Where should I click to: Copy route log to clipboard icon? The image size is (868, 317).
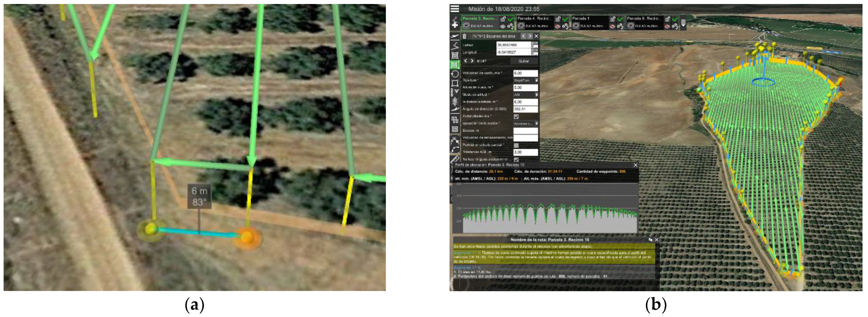coord(650,240)
